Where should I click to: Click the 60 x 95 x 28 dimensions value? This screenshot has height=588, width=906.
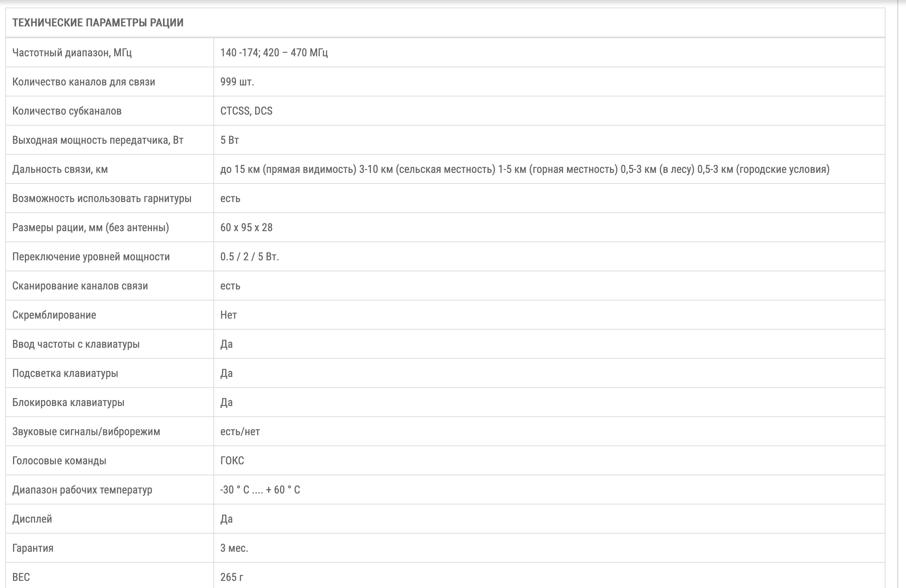(x=246, y=228)
